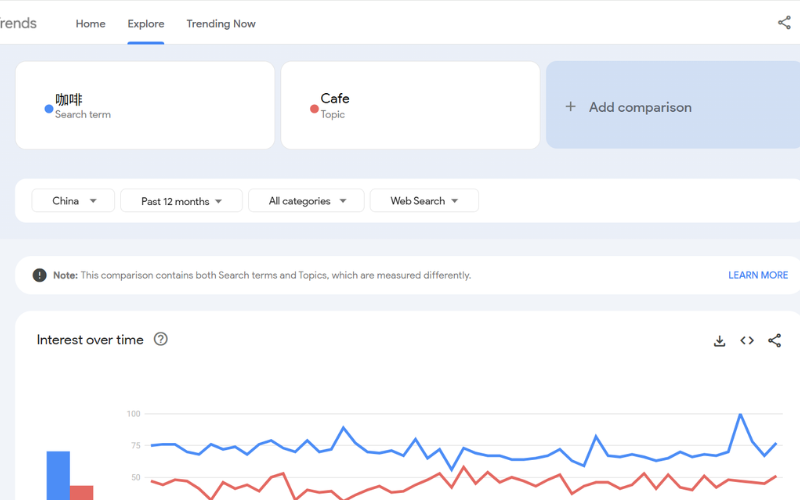Open help icon beside Interest over time

point(161,339)
